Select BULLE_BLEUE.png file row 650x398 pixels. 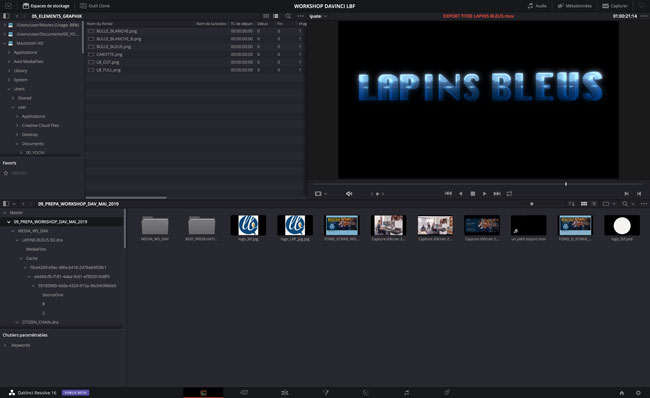[195, 47]
